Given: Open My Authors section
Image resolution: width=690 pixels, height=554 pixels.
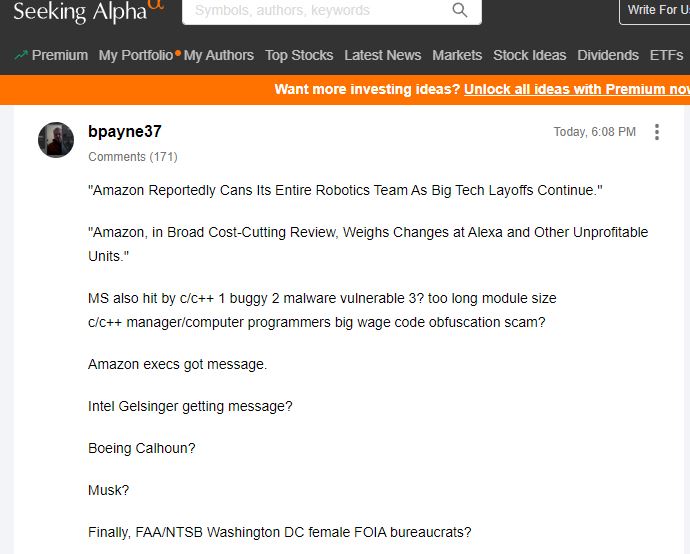Looking at the screenshot, I should coord(219,55).
